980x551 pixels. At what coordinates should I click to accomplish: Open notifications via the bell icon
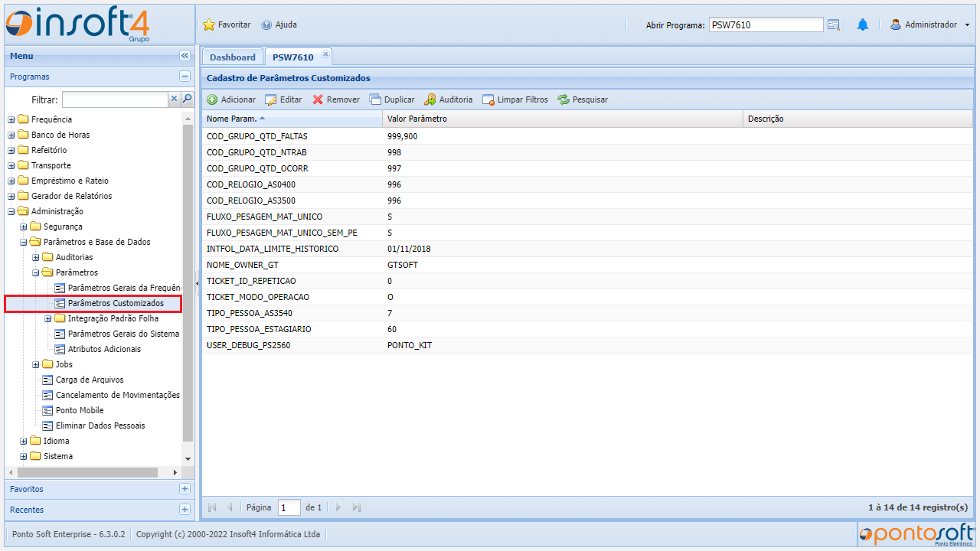(x=863, y=24)
